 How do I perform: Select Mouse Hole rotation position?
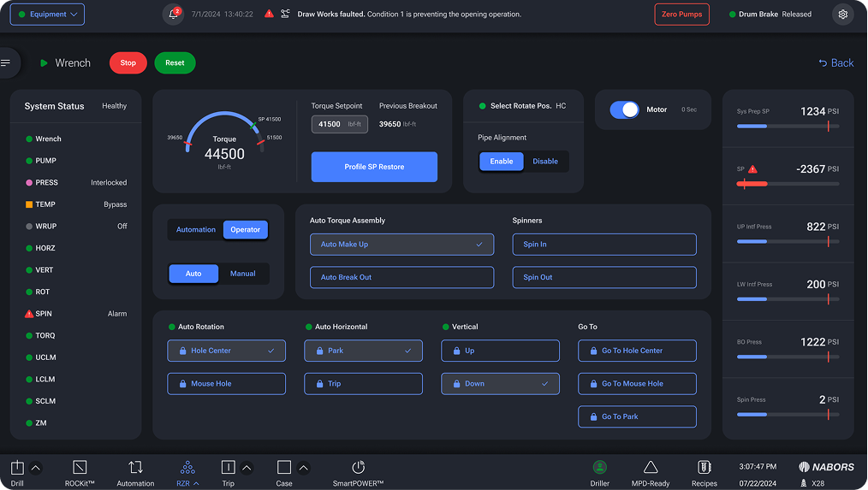click(226, 384)
